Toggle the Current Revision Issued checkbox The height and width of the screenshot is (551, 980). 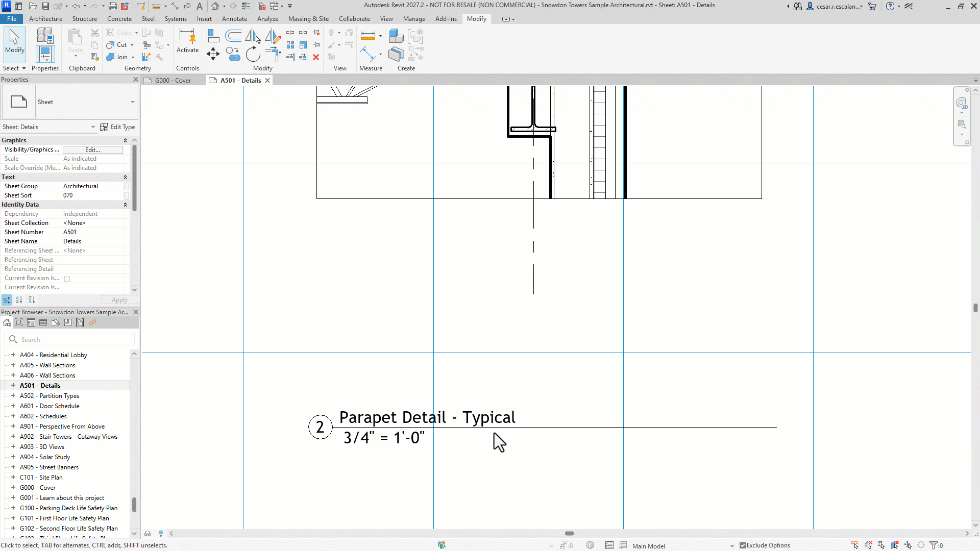[x=67, y=279]
